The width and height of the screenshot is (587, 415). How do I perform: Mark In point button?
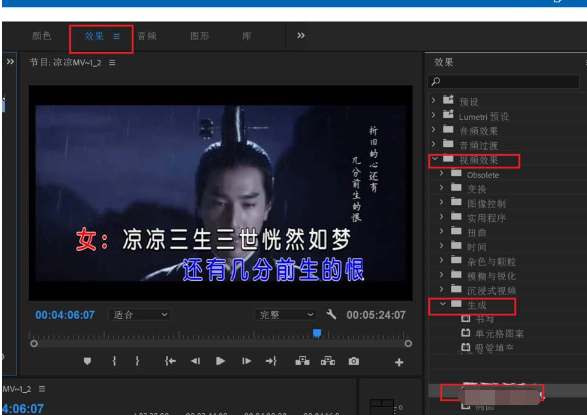[114, 361]
